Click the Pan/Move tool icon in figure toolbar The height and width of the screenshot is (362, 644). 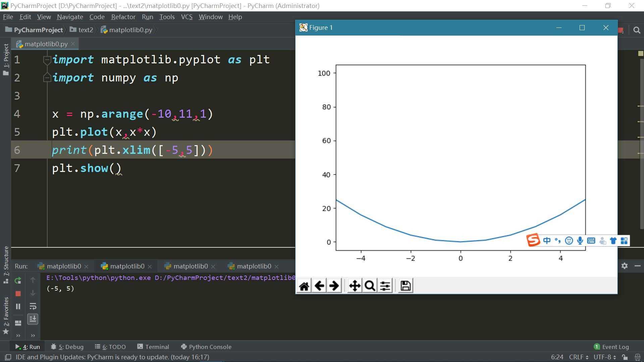coord(354,286)
